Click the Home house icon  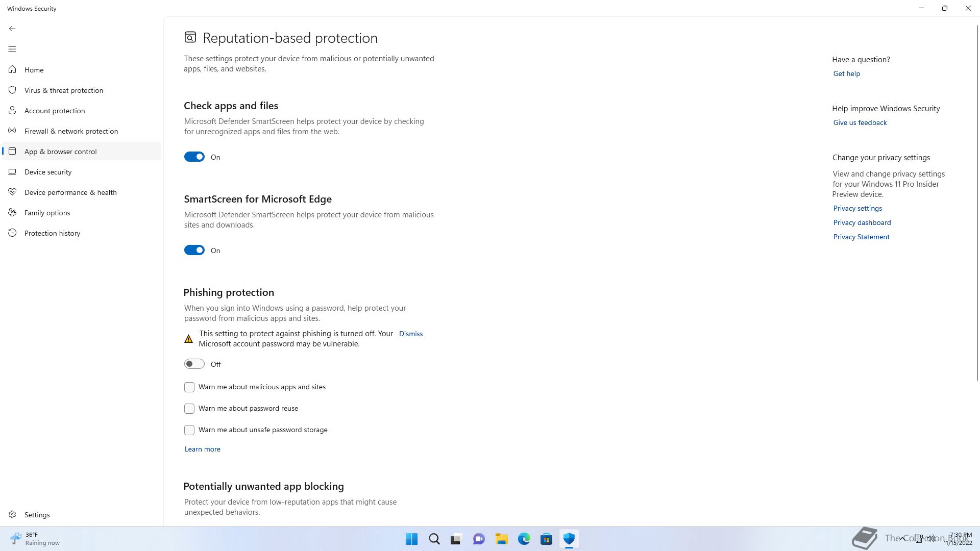pos(12,69)
